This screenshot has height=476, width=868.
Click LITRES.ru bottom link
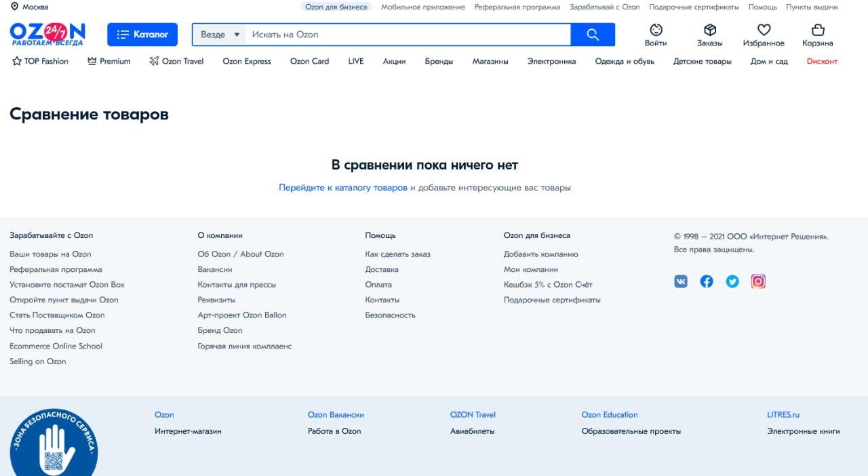[x=783, y=415]
